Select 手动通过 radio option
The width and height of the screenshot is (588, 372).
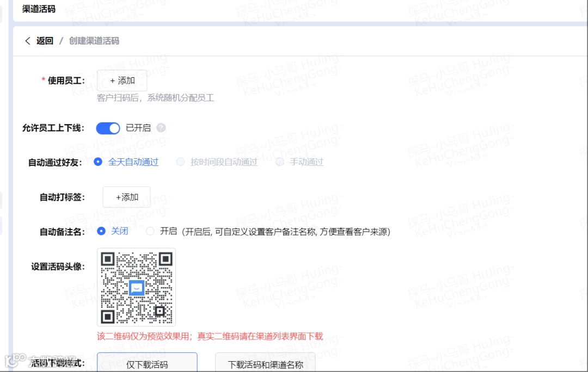coord(280,162)
